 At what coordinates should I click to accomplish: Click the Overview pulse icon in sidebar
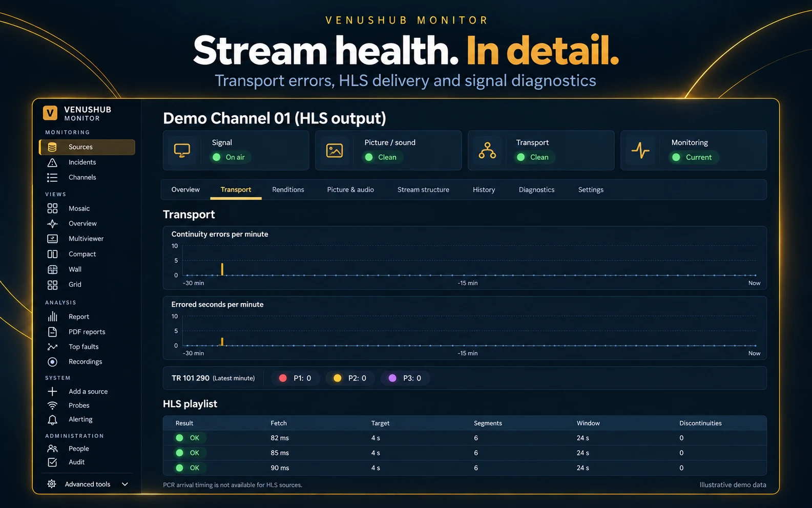[52, 224]
